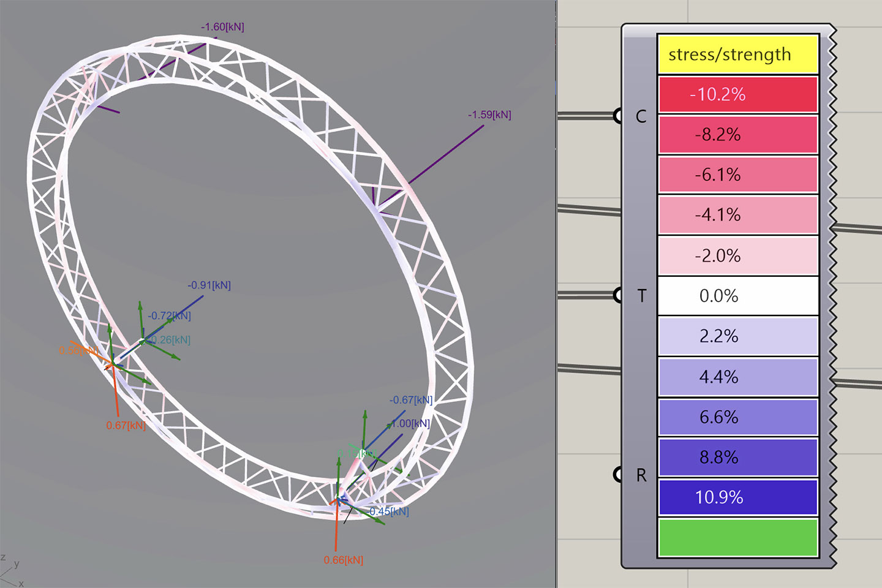This screenshot has height=588, width=882.
Task: Click the -8.2% legend color entry
Action: point(737,135)
